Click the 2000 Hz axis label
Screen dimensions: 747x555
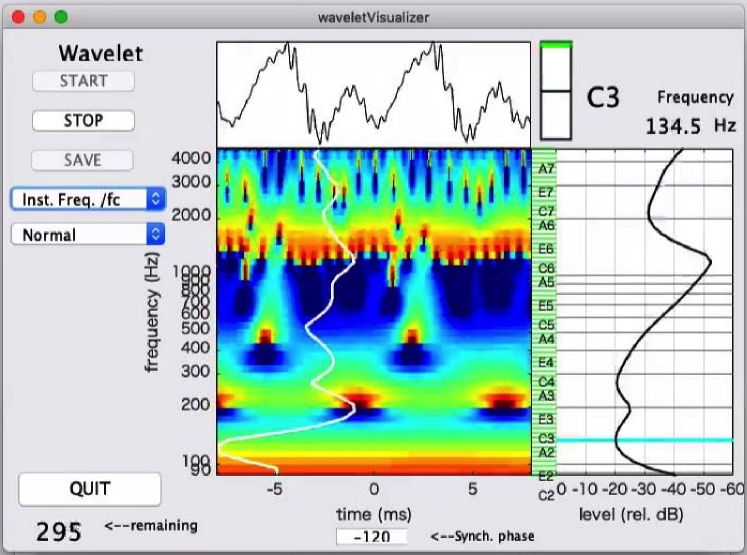191,215
